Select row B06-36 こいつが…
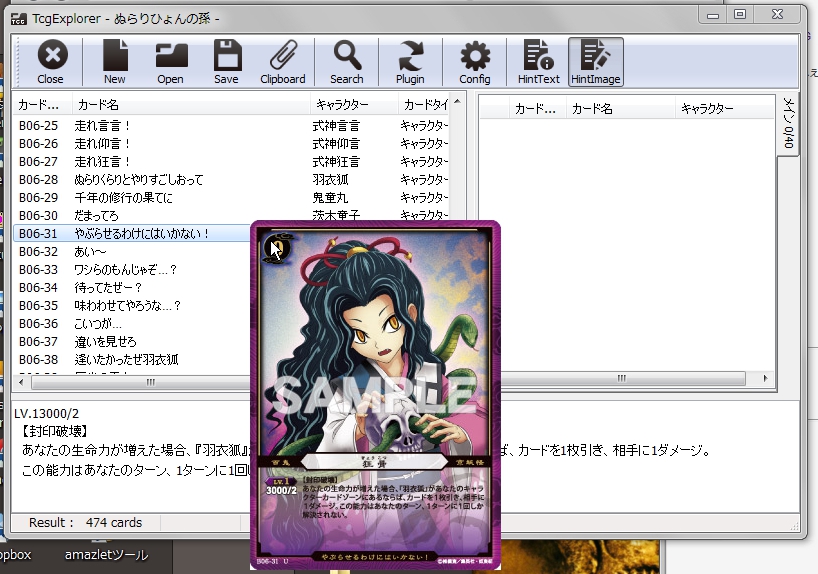Viewport: 818px width, 574px height. tap(131, 324)
